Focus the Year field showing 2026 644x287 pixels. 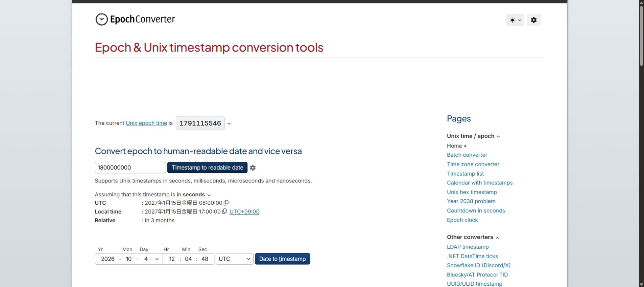(x=108, y=259)
